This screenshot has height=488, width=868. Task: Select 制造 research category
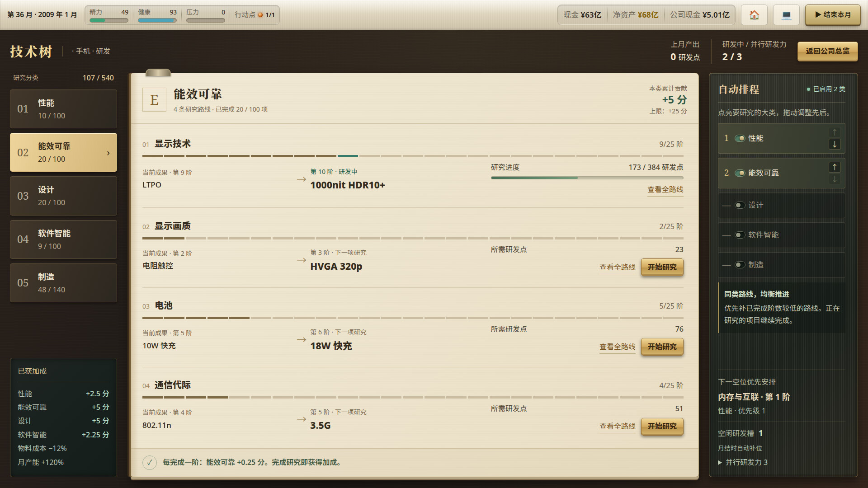63,283
